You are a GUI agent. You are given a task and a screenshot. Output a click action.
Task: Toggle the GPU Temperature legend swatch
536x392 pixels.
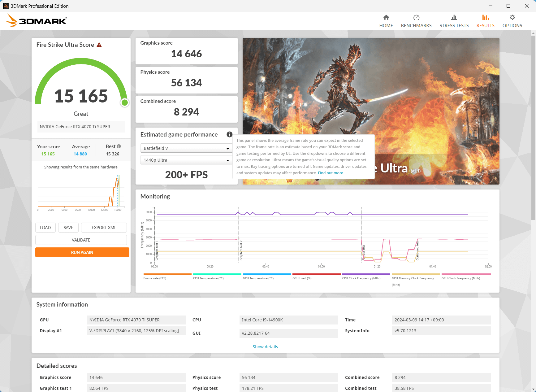coord(267,274)
